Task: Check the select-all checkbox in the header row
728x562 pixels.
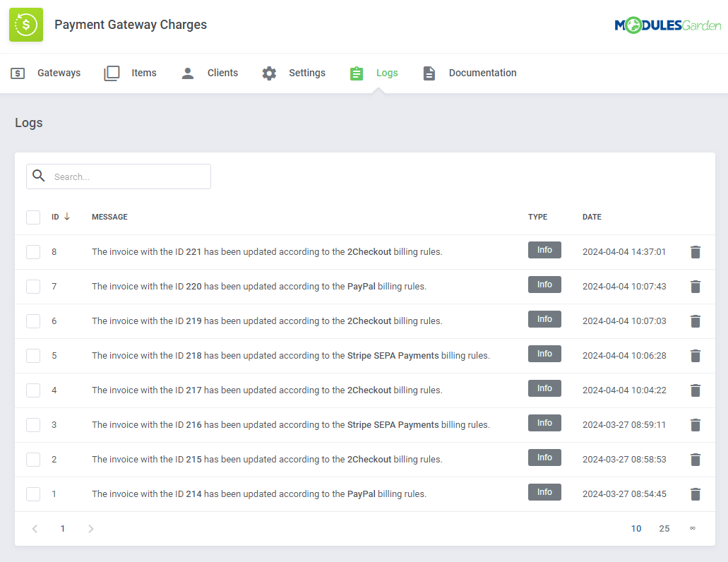Action: click(x=33, y=217)
